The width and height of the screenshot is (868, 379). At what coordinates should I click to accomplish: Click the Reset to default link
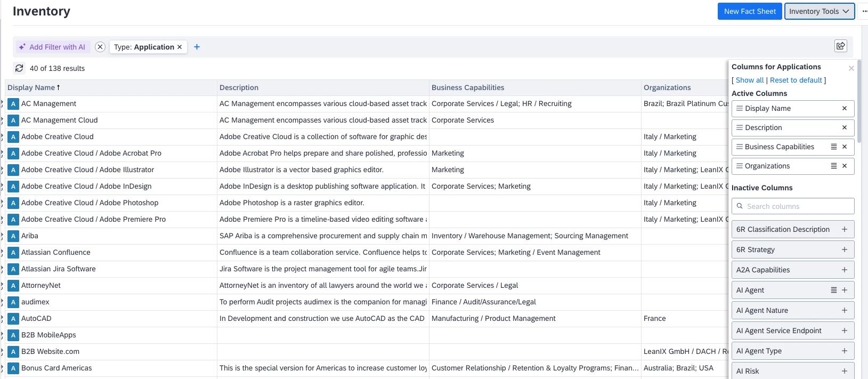click(x=796, y=80)
